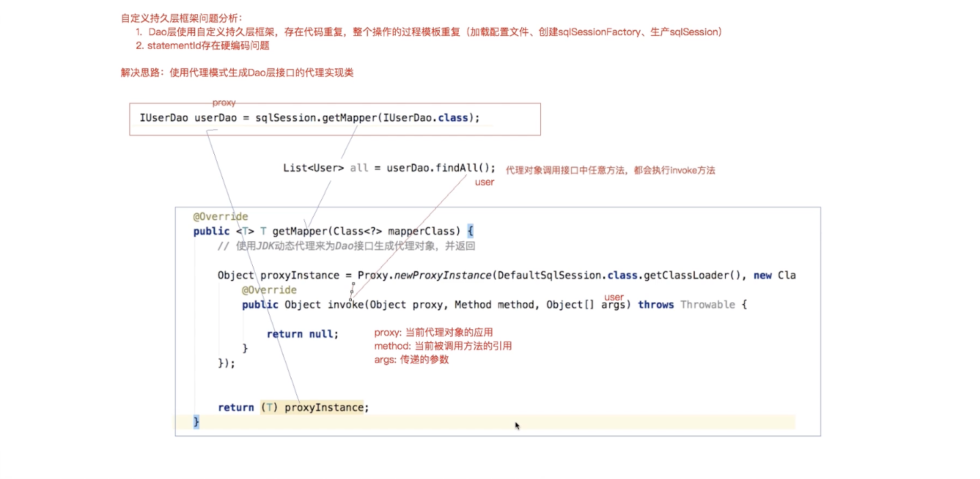Select 'DefaultSqlSession.class.getClassLoader()' argument

(x=619, y=275)
